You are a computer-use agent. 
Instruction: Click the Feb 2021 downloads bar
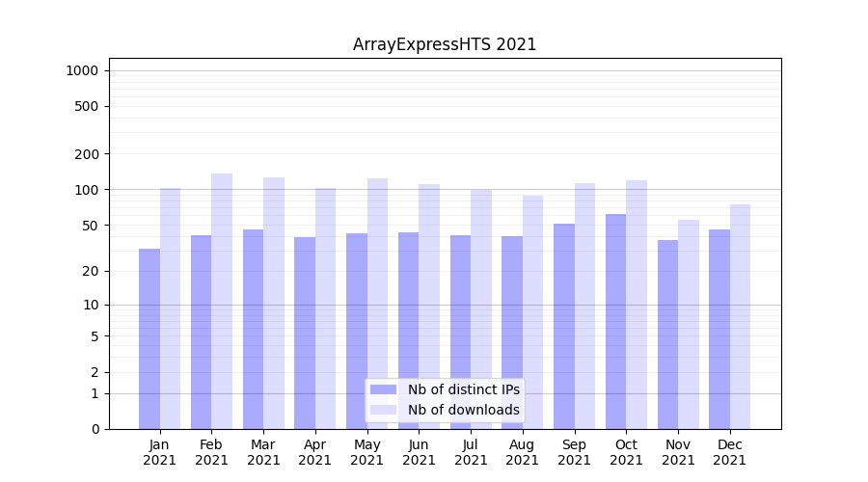coord(222,301)
